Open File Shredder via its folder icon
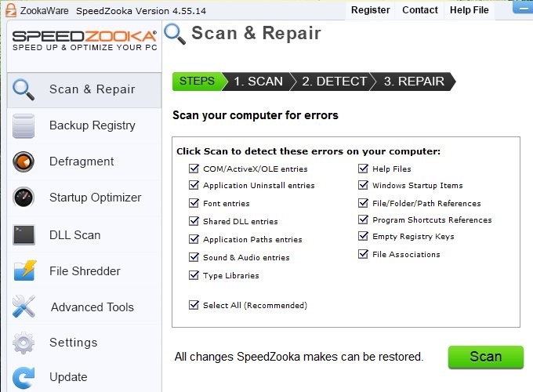Screen dimensions: 533x392 pos(24,270)
